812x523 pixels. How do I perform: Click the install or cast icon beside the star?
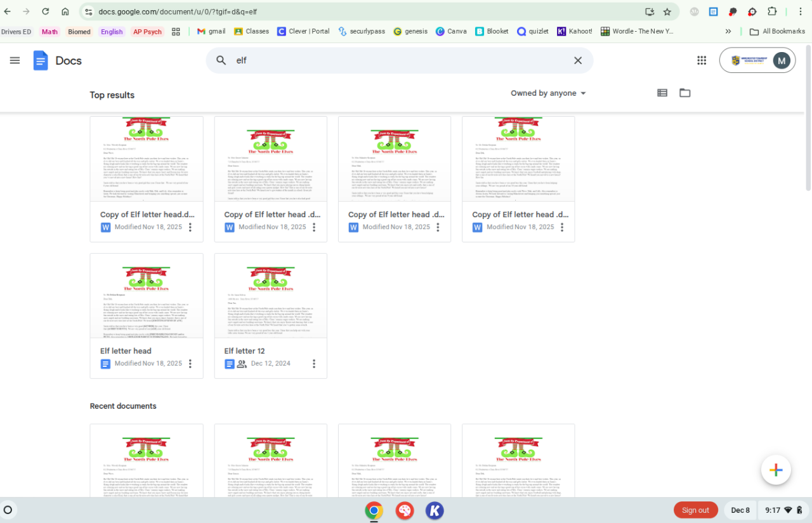(650, 11)
